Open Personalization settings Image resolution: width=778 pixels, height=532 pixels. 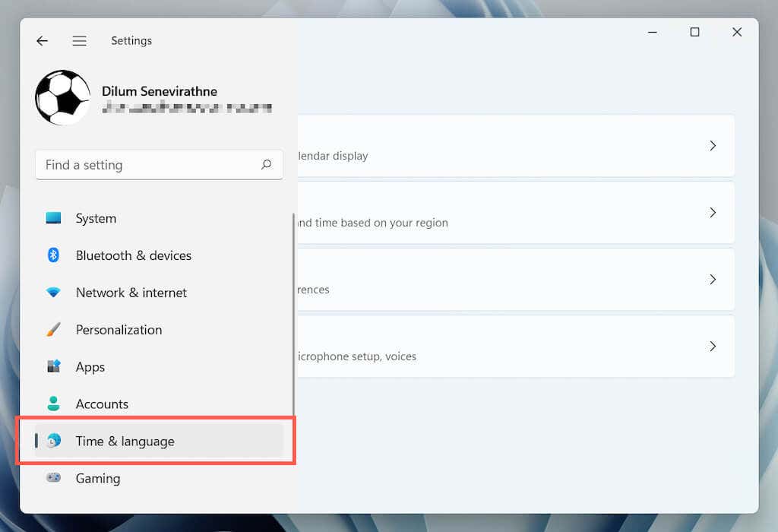click(159, 330)
